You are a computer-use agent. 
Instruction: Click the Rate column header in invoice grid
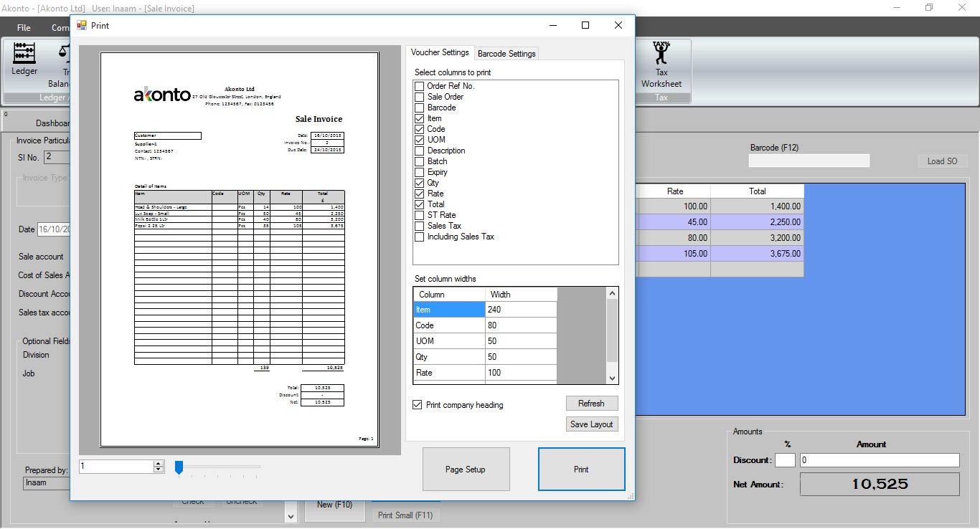coord(674,191)
